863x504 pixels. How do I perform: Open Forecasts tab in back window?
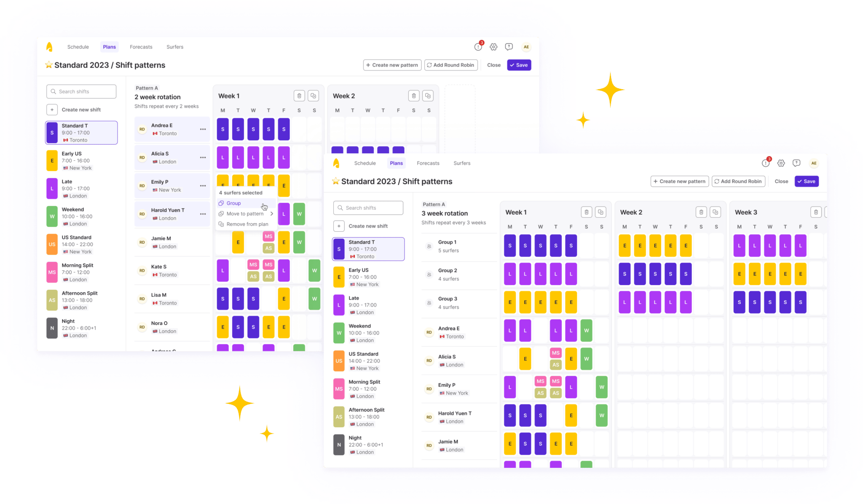coord(141,47)
